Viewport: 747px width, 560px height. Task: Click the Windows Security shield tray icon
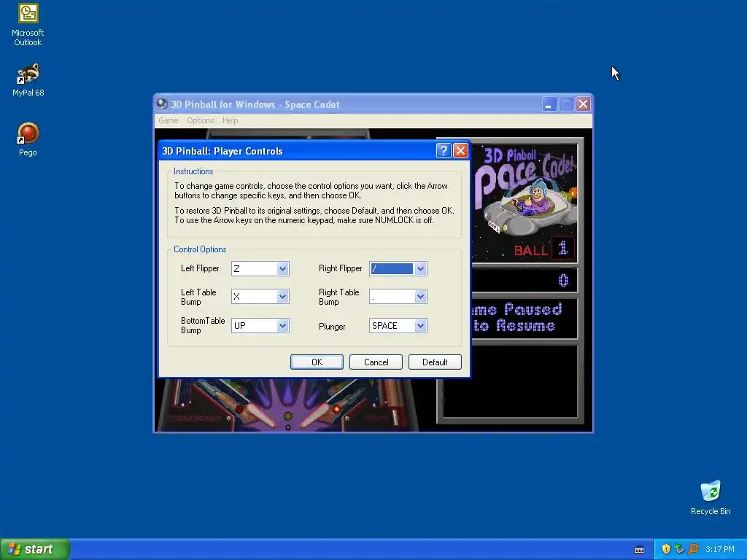(x=666, y=549)
